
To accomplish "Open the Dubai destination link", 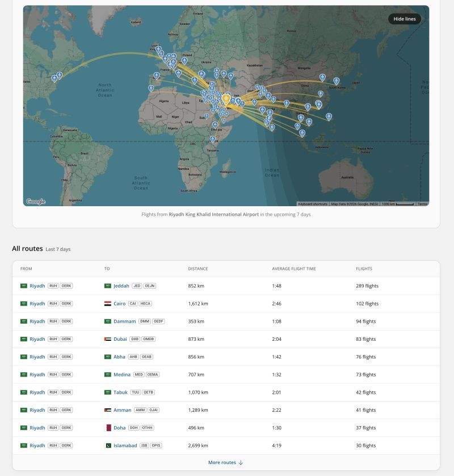I will tap(120, 339).
